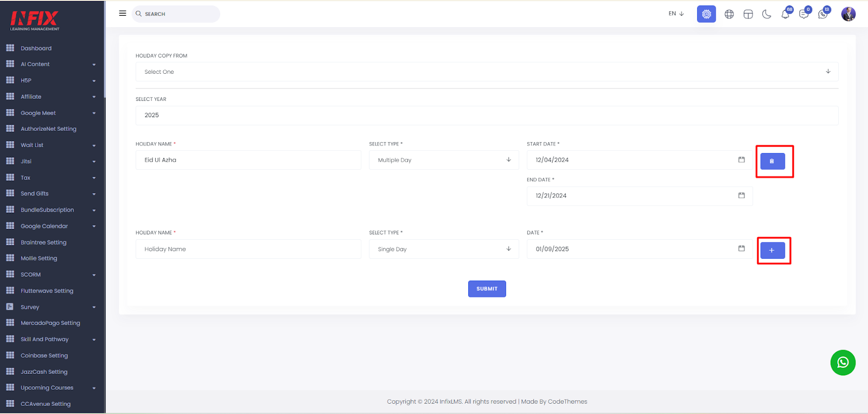Viewport: 868px width, 414px height.
Task: Click the green WhatsApp floating button
Action: [x=843, y=362]
